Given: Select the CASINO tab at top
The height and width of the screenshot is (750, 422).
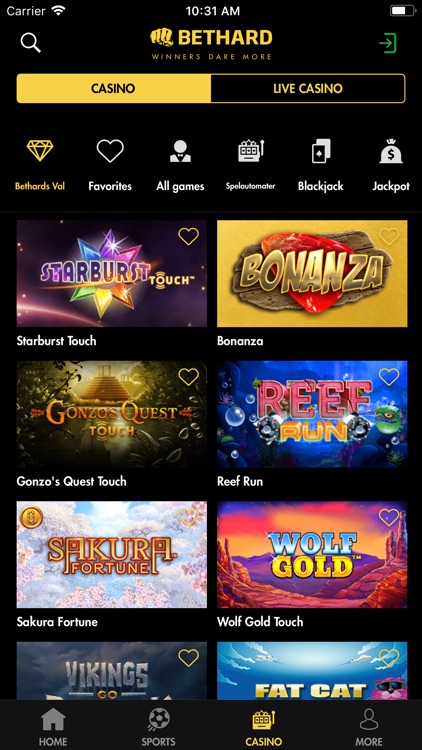Looking at the screenshot, I should [114, 88].
